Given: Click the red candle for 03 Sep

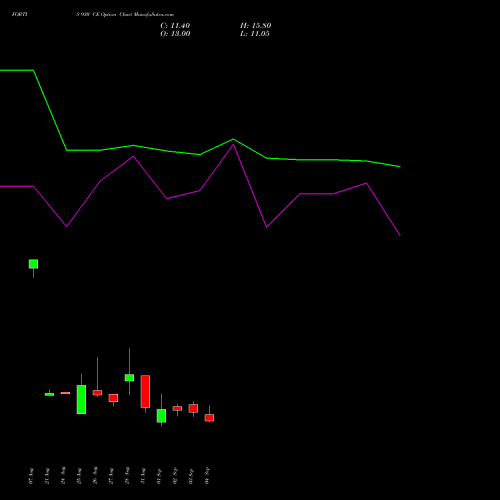Looking at the screenshot, I should click(193, 408).
